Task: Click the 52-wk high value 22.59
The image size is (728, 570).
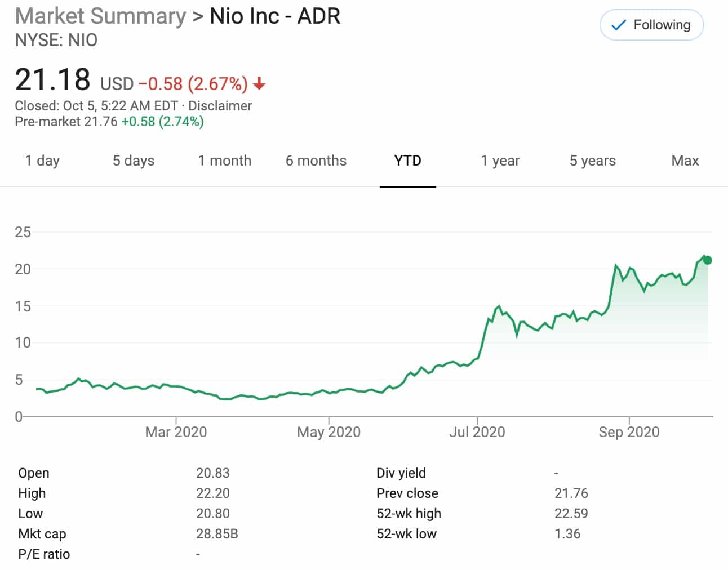Action: (571, 514)
